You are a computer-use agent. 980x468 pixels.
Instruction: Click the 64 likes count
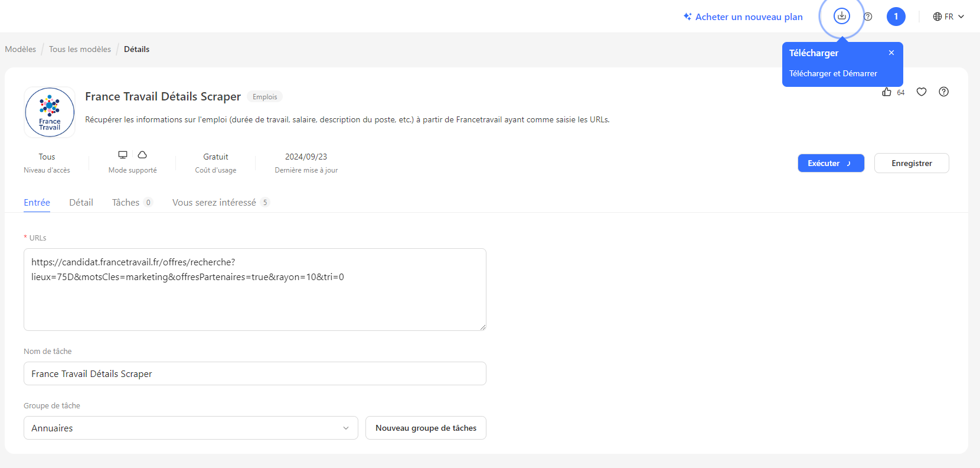click(x=900, y=92)
